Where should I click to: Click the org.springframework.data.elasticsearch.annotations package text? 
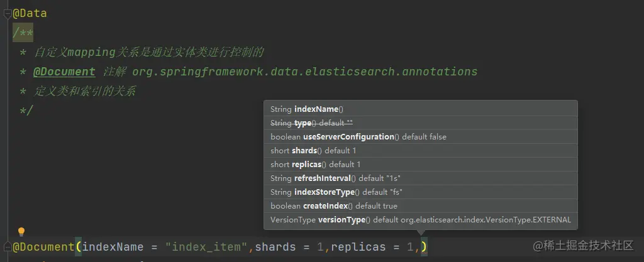coord(305,72)
